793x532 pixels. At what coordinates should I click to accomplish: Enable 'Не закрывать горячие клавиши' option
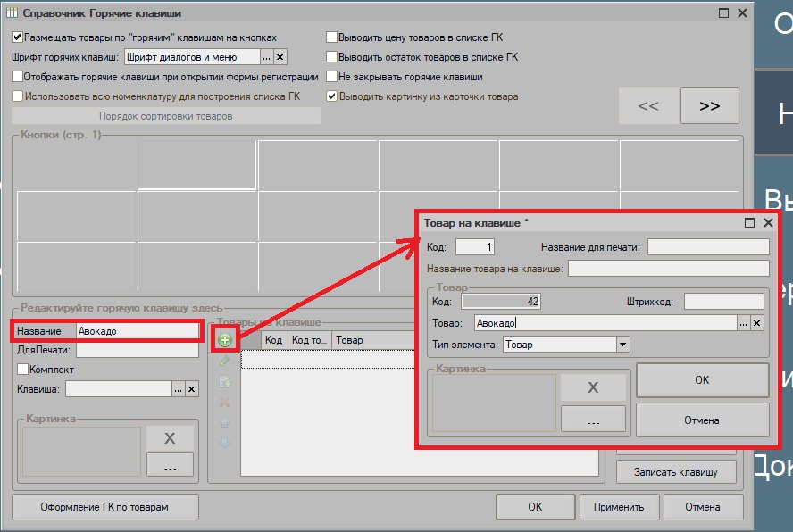coord(332,77)
